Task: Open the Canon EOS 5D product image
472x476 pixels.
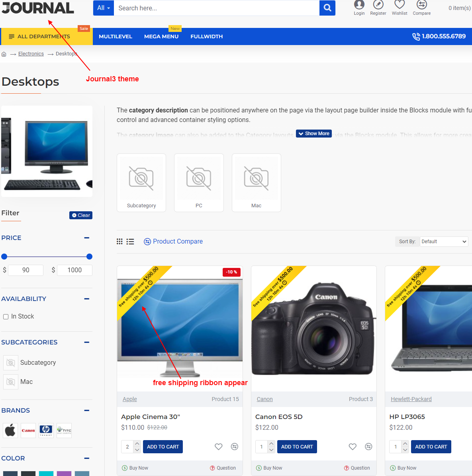Action: 313,329
